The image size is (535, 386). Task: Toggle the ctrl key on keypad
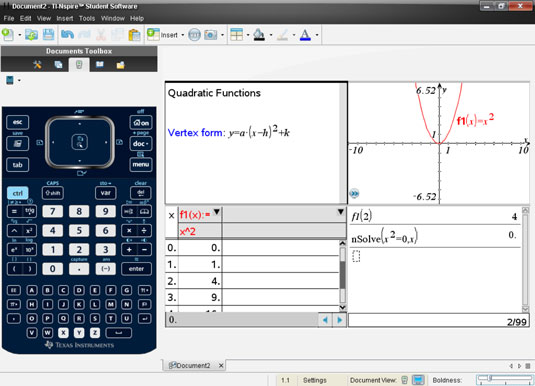tap(17, 193)
